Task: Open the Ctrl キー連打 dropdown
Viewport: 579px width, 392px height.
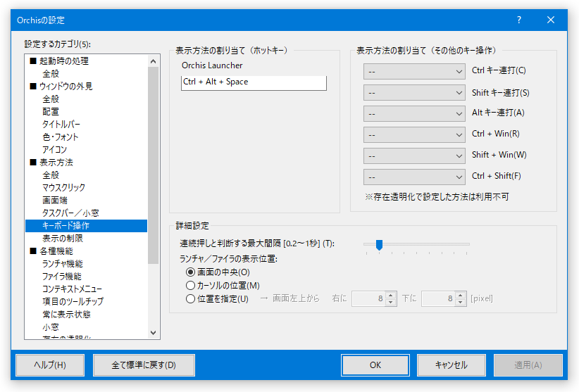Action: click(414, 72)
